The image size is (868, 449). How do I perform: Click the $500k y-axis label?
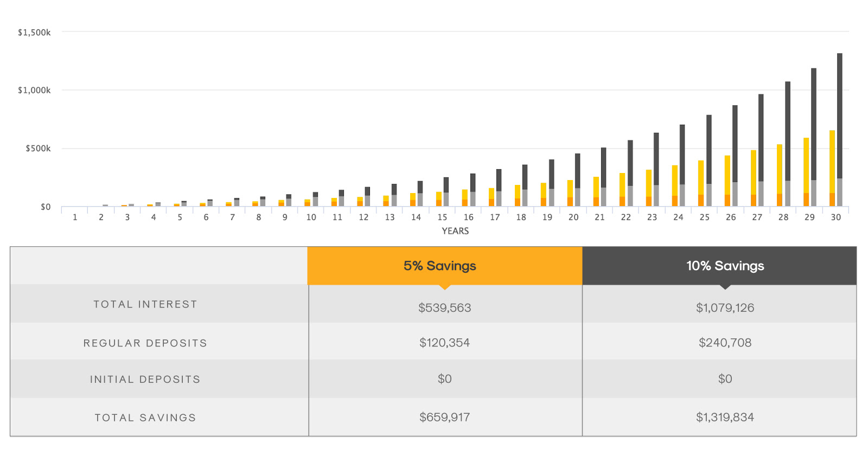tap(38, 149)
